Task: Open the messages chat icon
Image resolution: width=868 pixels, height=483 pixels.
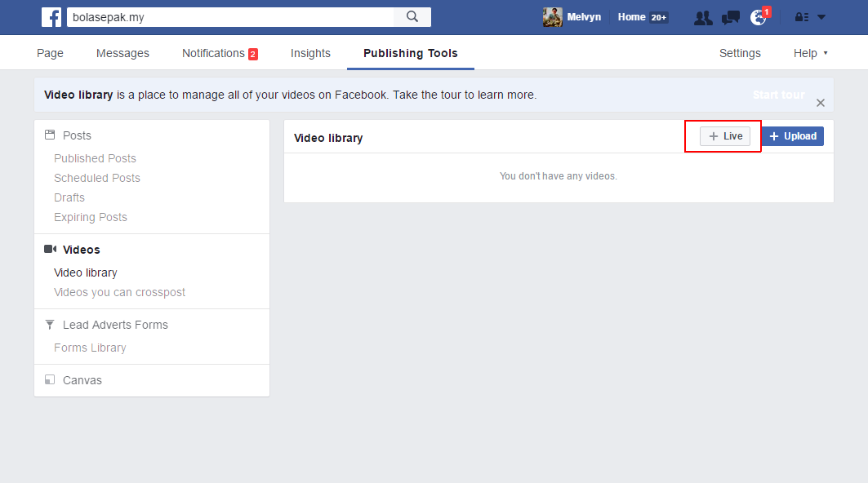Action: click(731, 18)
